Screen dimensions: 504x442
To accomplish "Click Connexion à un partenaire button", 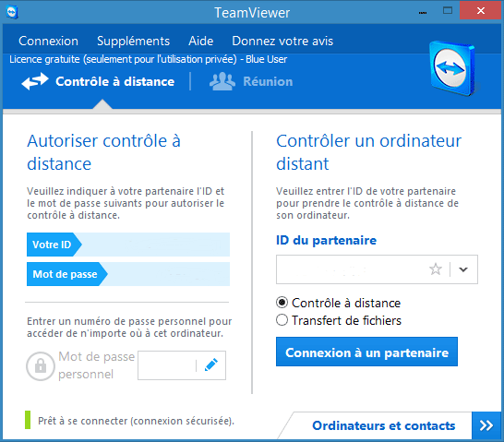I will tap(366, 352).
